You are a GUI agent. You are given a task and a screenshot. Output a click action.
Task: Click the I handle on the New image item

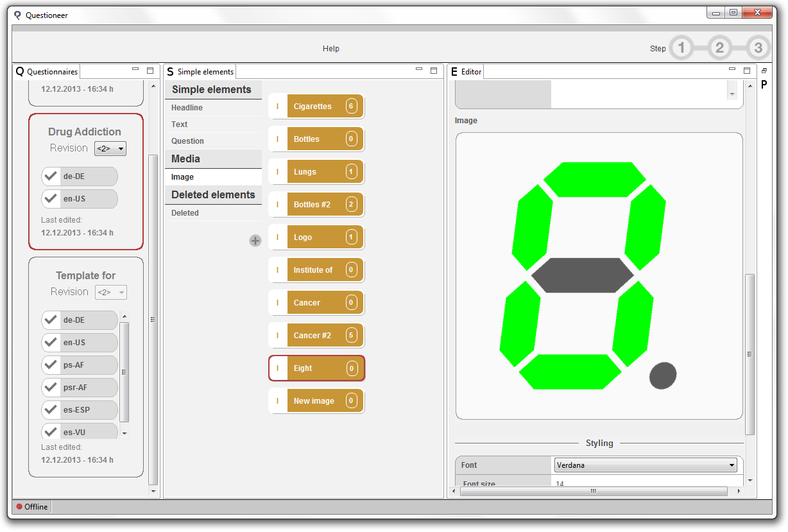click(278, 401)
